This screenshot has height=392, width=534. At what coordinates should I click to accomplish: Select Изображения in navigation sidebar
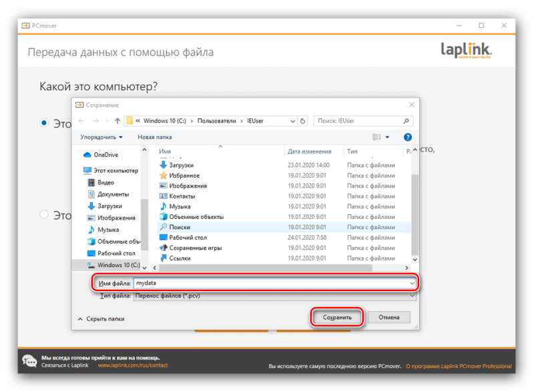[x=111, y=218]
